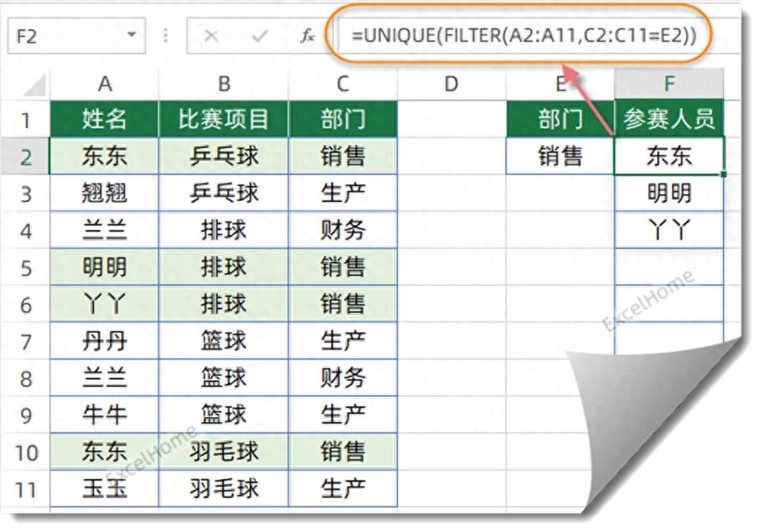This screenshot has width=760, height=532.
Task: Select cell B2 containing 乒乓球
Action: coord(223,156)
